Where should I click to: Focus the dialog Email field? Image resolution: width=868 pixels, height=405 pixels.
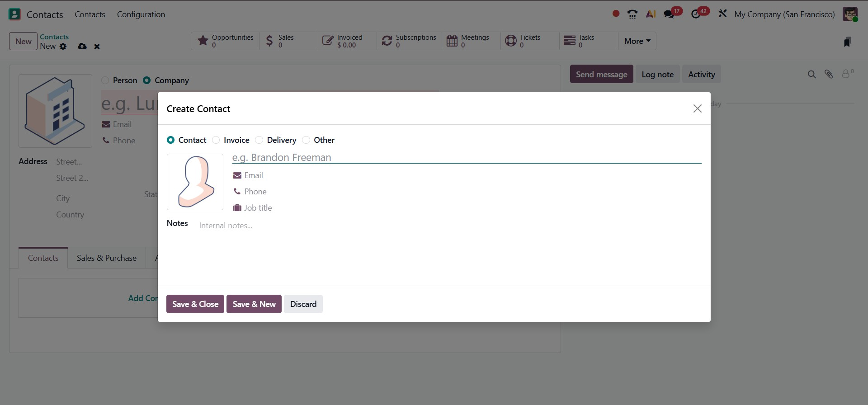tap(473, 175)
